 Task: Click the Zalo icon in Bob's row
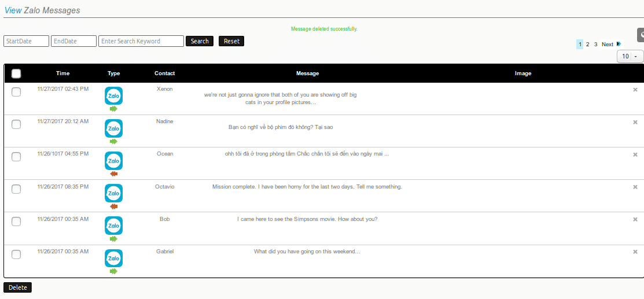tap(114, 226)
